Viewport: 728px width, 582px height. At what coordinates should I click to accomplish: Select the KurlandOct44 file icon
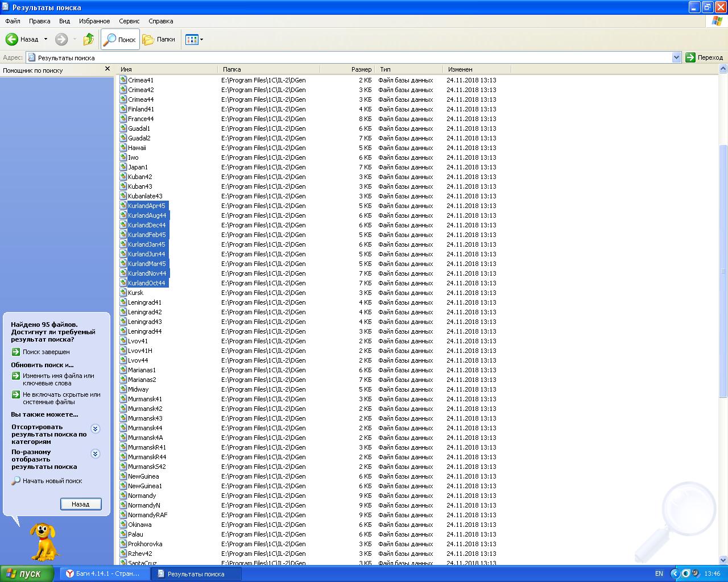click(x=123, y=283)
